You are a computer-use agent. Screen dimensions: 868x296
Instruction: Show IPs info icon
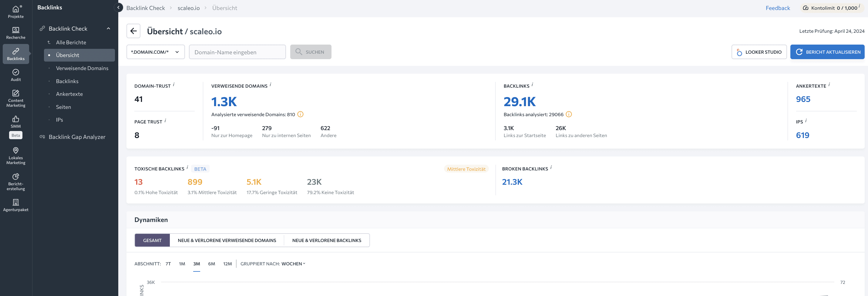(x=806, y=120)
